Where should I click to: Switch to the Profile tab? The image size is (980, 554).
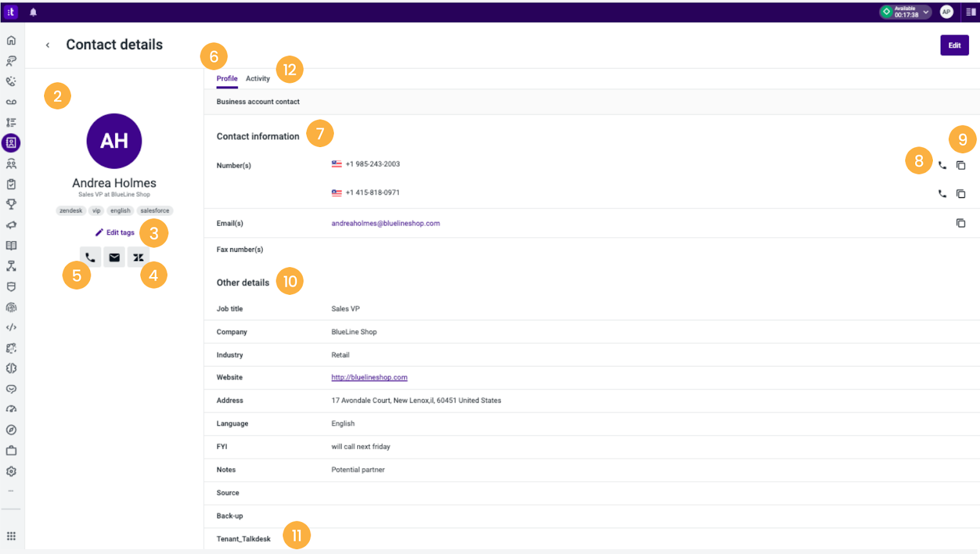point(227,78)
